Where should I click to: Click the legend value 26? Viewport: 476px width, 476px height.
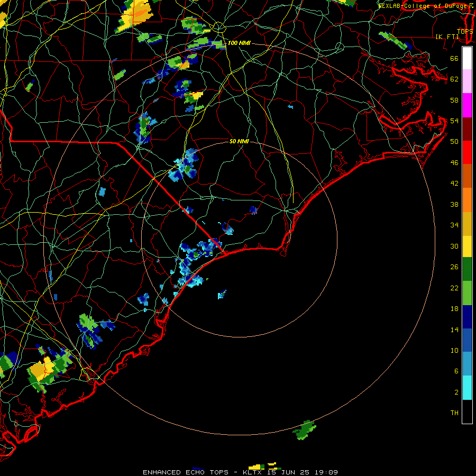point(454,267)
